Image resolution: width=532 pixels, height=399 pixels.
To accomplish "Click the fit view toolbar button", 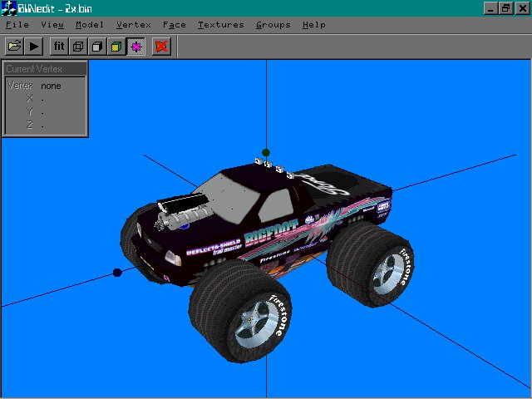I will (59, 46).
